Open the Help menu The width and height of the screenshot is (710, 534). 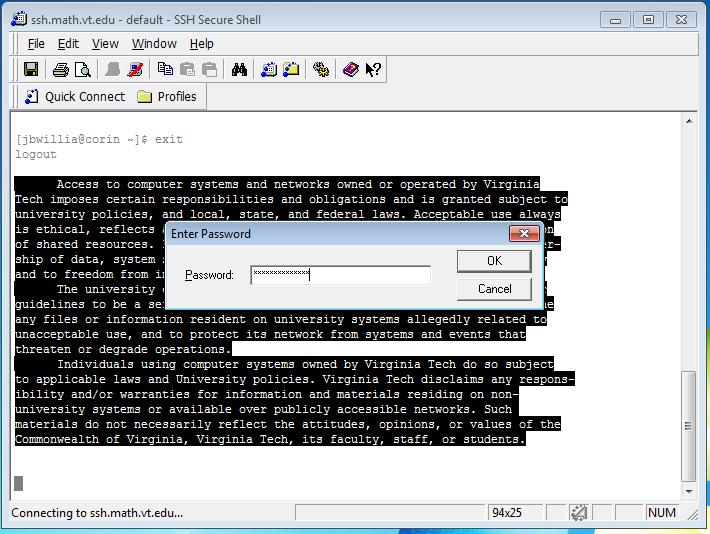point(201,44)
